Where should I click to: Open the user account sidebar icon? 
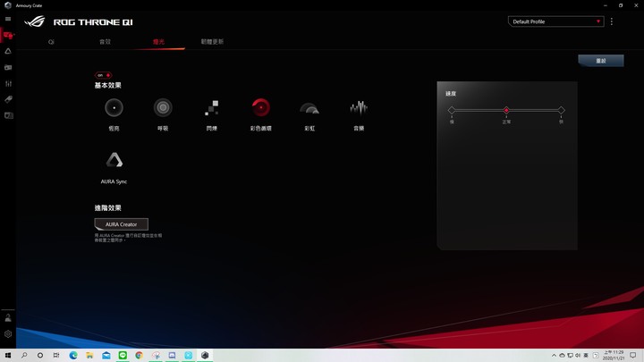point(8,317)
